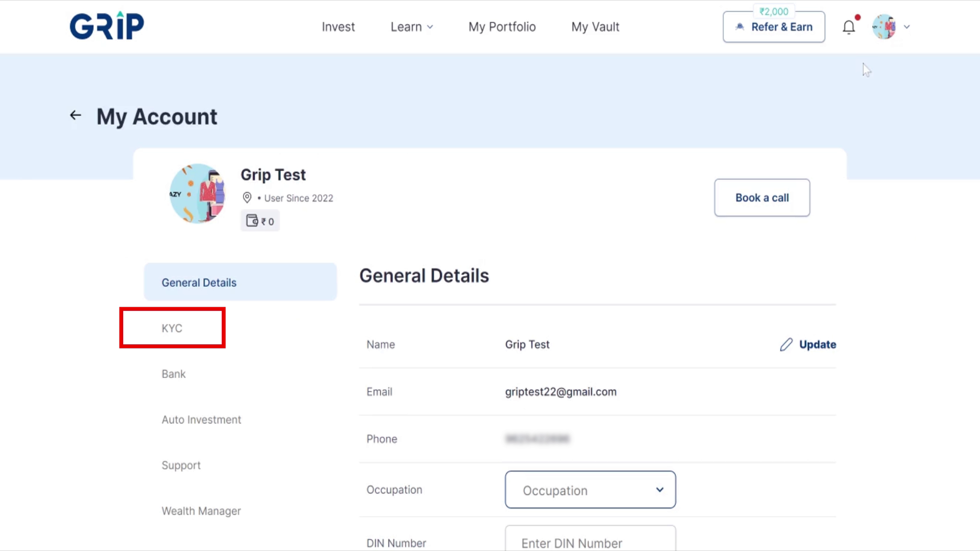The image size is (980, 551).
Task: Click the large Grip Test profile picture
Action: 198,193
